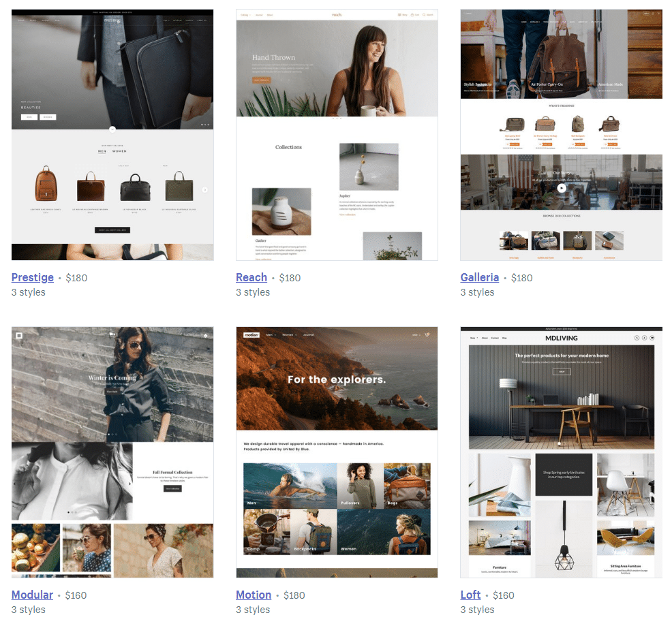Viewport: 672px width, 628px height.
Task: Click the Fall Formal Collection dark button
Action: click(172, 488)
